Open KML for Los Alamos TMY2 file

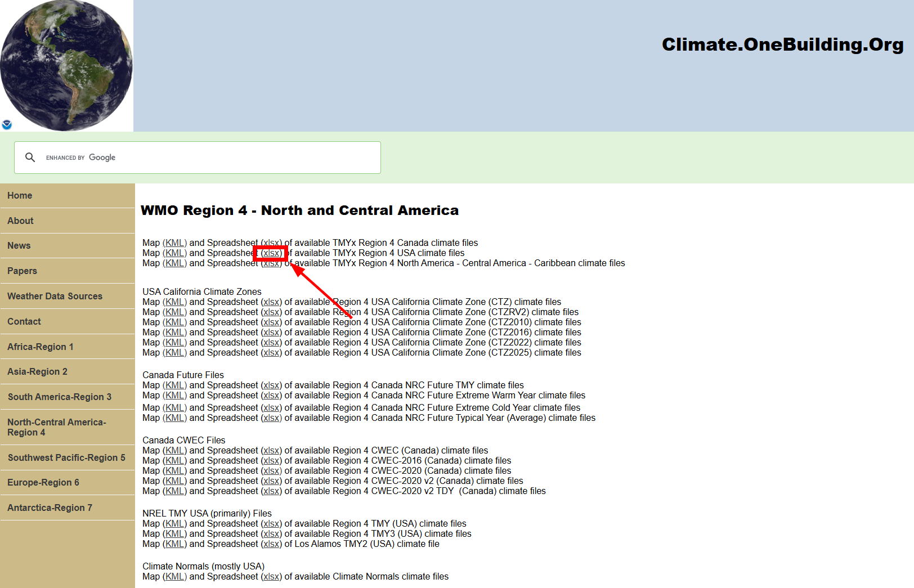coord(174,544)
